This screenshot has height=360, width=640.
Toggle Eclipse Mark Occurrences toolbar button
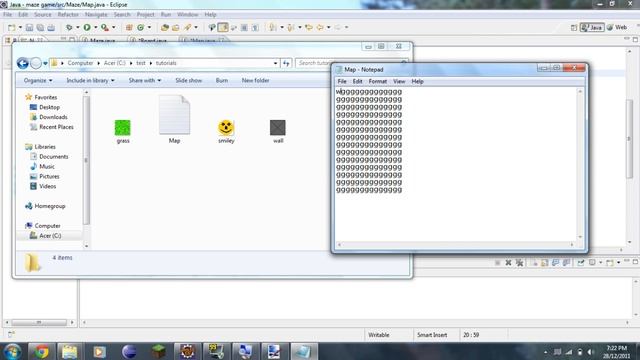pos(223,27)
